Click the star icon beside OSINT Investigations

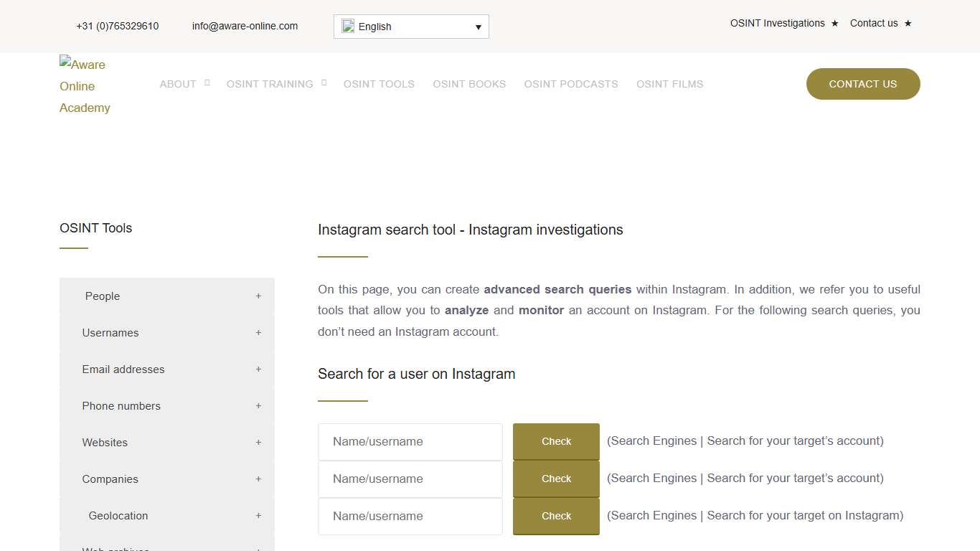(835, 23)
